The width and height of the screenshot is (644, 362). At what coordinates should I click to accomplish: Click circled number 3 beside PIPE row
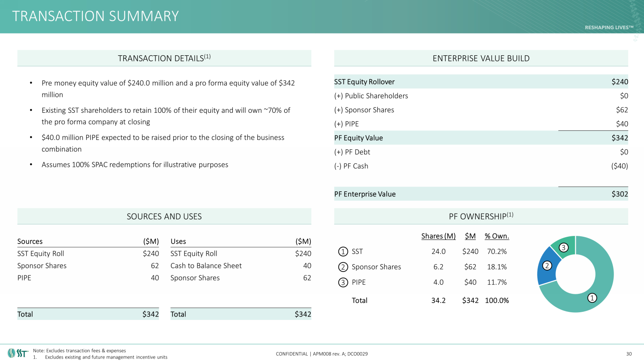(x=343, y=283)
